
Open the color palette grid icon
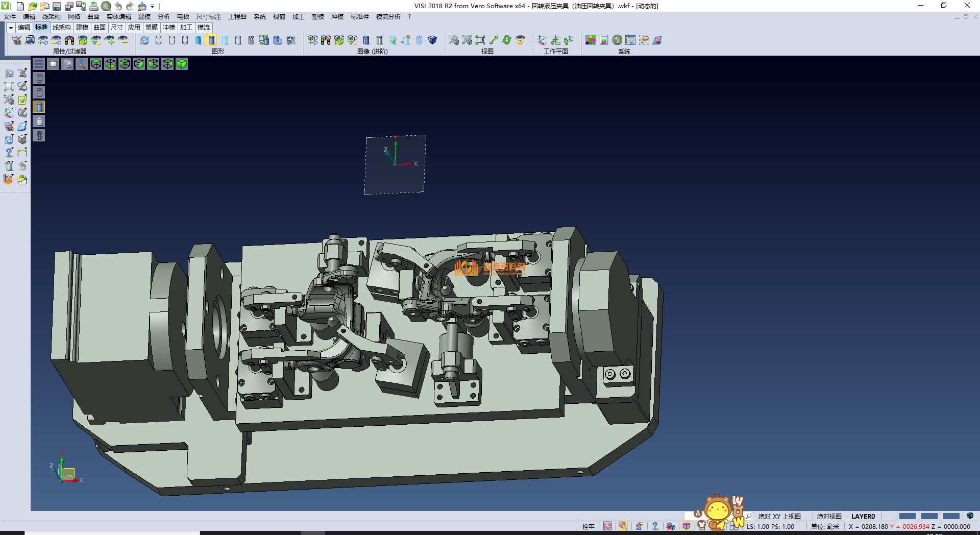[x=591, y=40]
